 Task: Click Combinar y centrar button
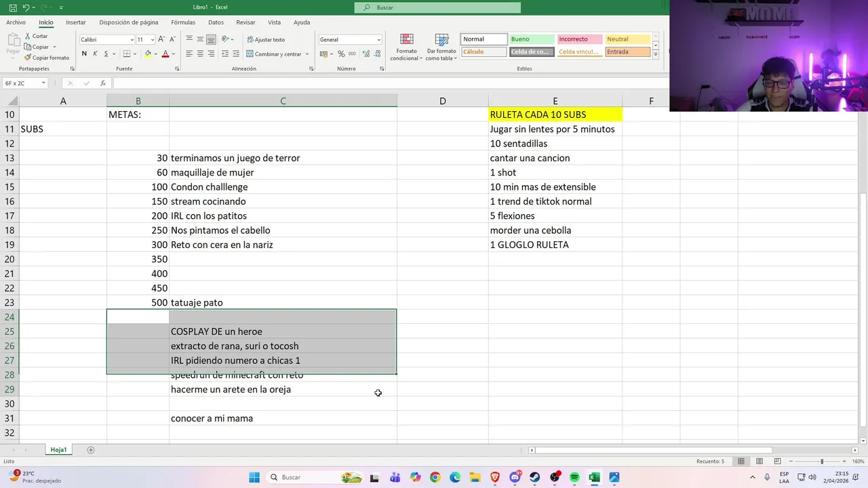pos(274,54)
